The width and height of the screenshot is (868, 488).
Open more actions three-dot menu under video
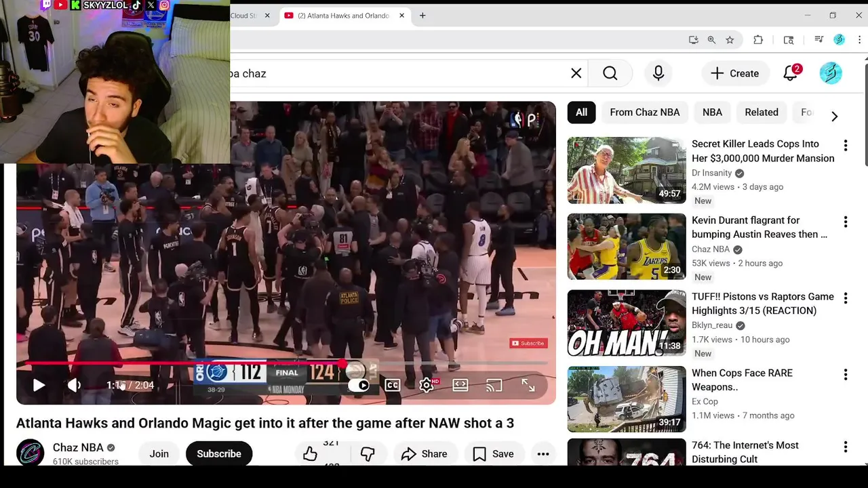[543, 453]
